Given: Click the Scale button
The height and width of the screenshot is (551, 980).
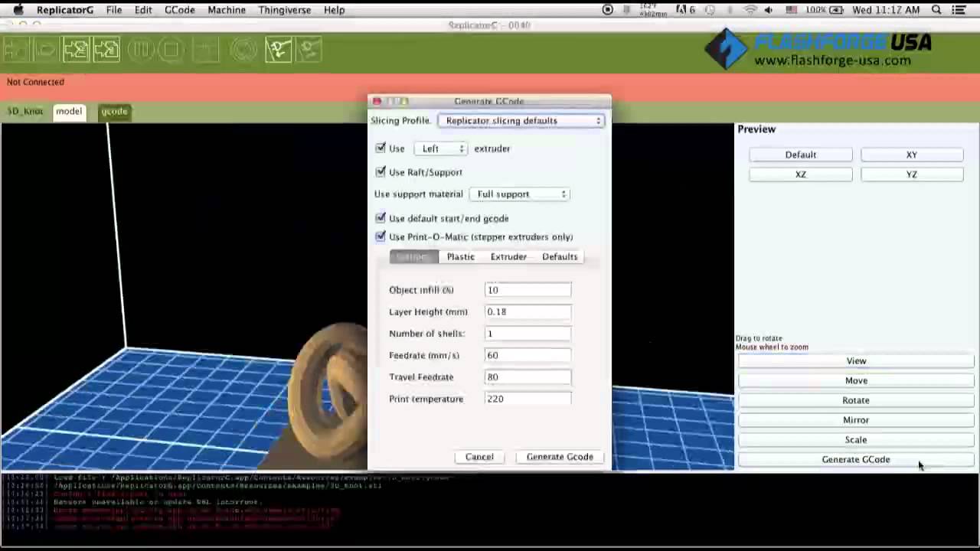Looking at the screenshot, I should coord(856,440).
